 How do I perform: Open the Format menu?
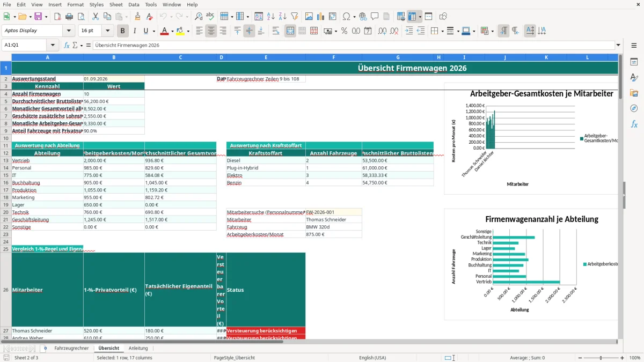click(76, 4)
